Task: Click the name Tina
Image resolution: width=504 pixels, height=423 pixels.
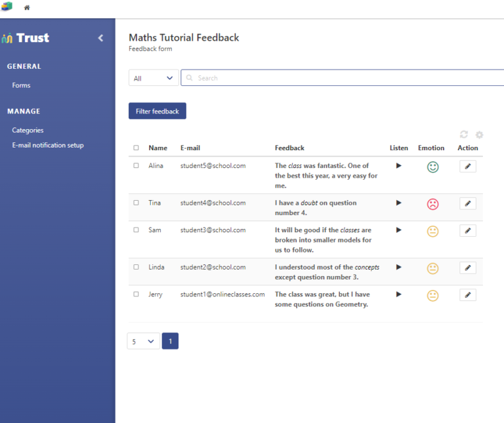Action: coord(155,203)
